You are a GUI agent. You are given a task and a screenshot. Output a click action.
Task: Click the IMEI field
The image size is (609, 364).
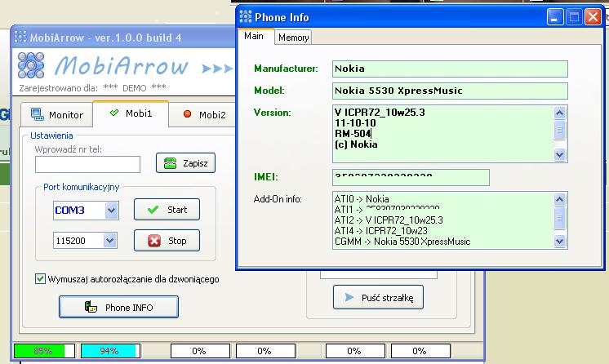point(411,177)
